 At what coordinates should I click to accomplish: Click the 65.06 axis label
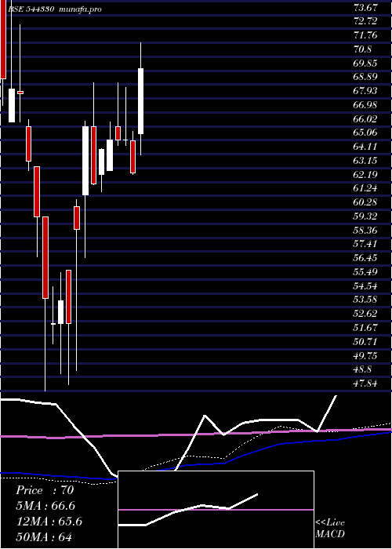pyautogui.click(x=365, y=133)
